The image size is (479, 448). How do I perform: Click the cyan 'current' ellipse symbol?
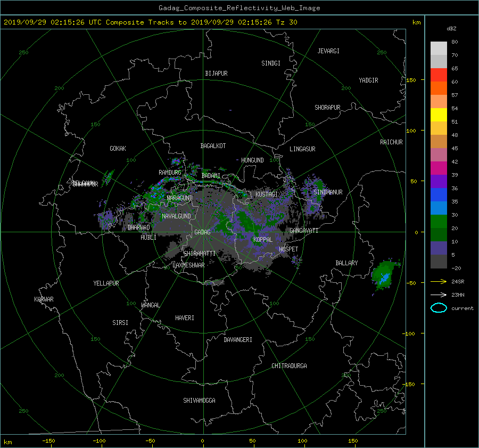(x=439, y=308)
